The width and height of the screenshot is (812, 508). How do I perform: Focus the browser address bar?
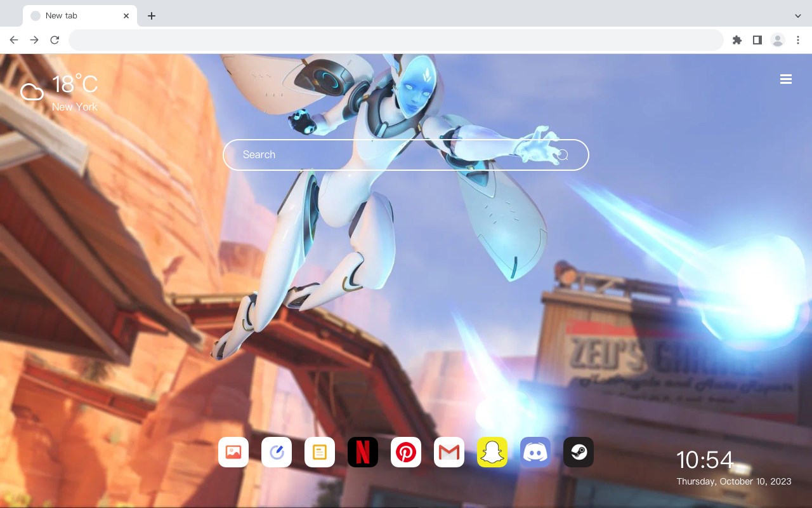pos(396,40)
